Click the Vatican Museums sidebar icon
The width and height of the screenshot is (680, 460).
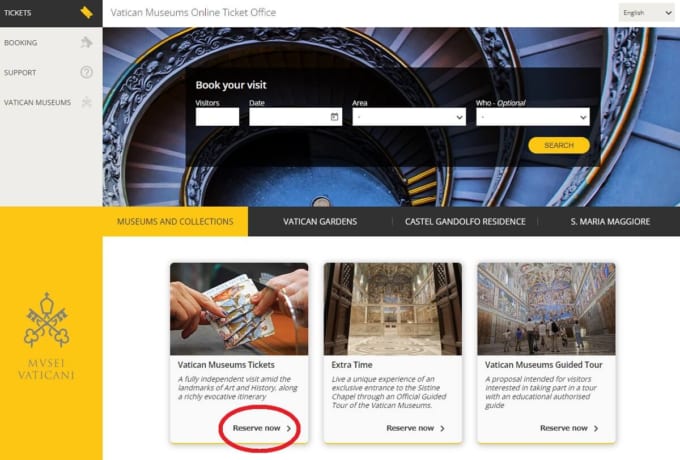click(x=86, y=102)
